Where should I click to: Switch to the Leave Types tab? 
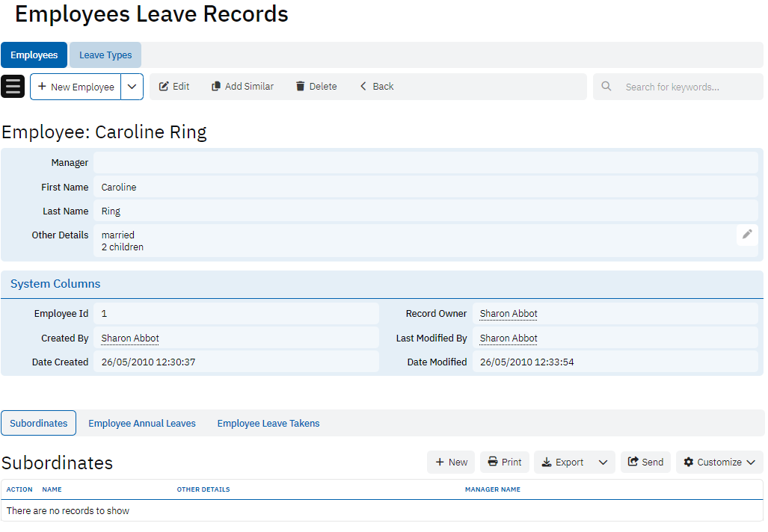click(105, 55)
